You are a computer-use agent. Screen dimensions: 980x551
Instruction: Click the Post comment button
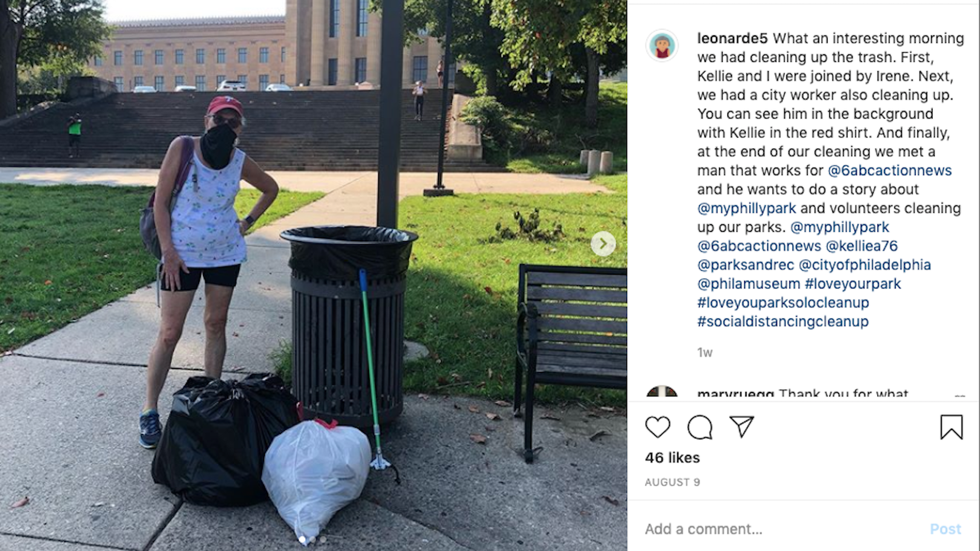(945, 529)
